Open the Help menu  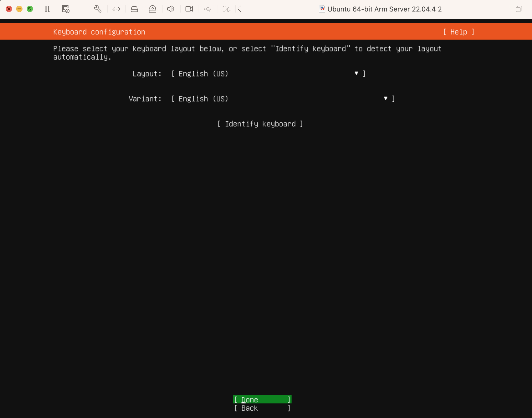(x=459, y=32)
